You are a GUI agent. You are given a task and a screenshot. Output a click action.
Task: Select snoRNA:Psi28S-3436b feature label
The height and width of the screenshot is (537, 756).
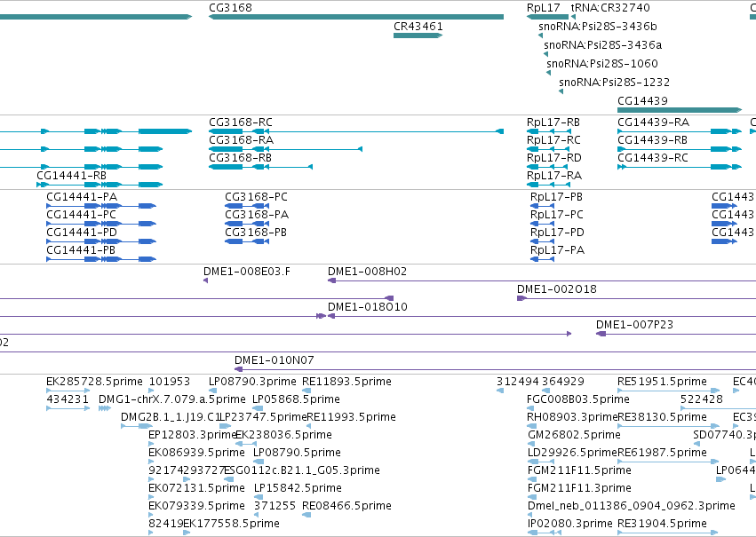coord(598,26)
